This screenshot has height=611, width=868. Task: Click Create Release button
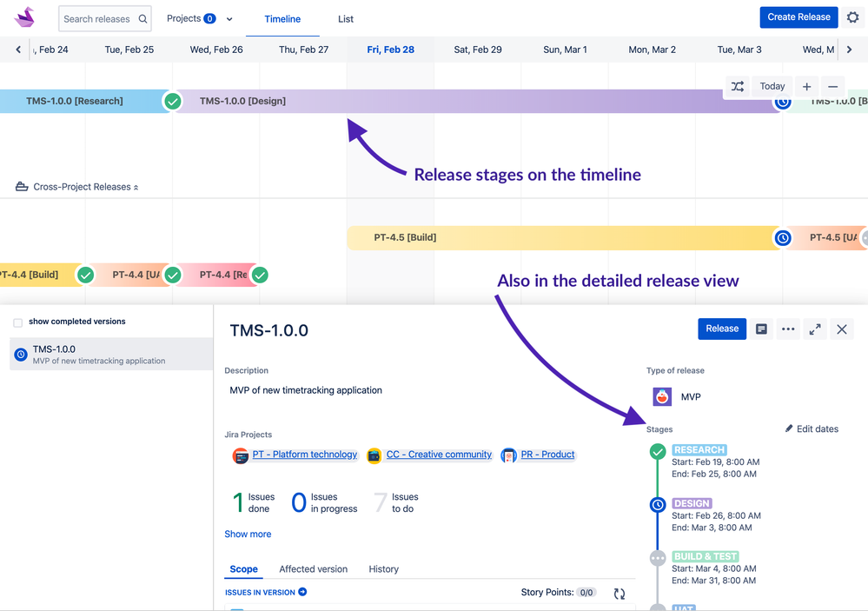798,17
